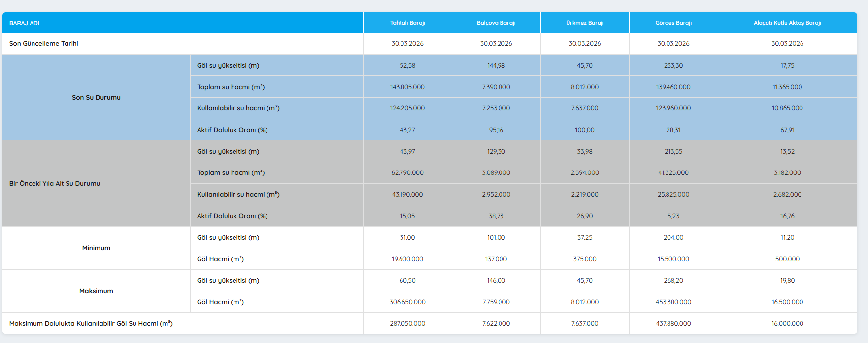Click the Gördes Barajı column header

point(673,23)
